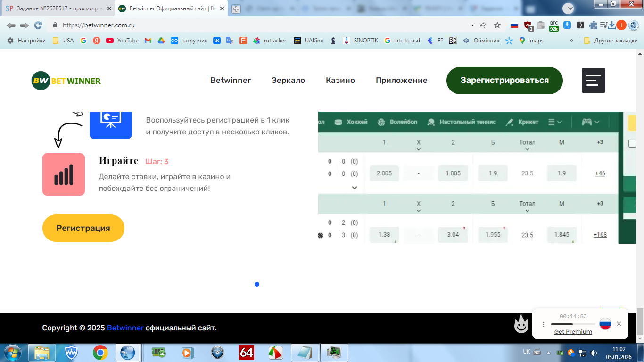Viewport: 644px width, 362px height.
Task: Open the red 64 taskbar app
Action: click(247, 352)
